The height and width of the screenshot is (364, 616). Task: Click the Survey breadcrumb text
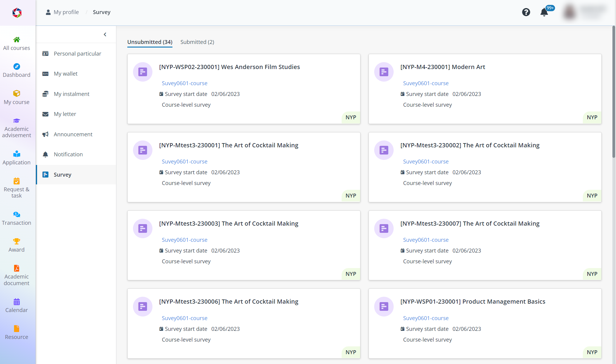click(102, 12)
